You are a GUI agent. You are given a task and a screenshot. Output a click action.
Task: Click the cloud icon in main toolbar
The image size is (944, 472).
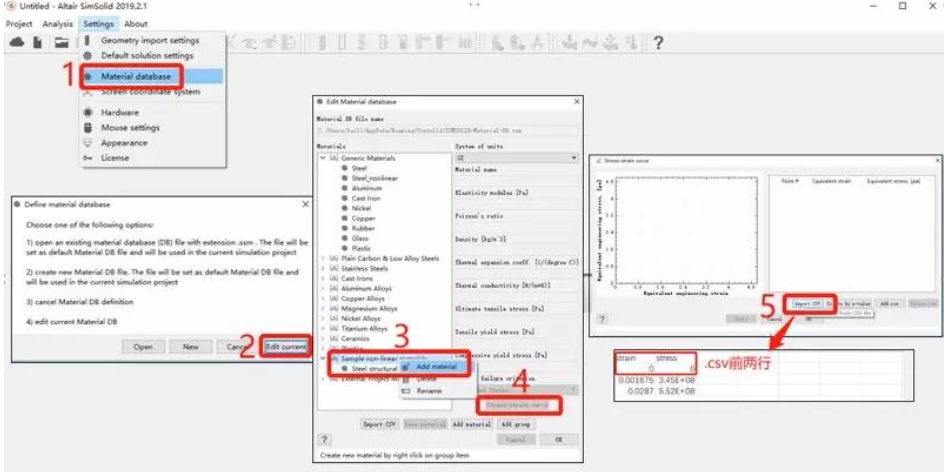point(17,42)
